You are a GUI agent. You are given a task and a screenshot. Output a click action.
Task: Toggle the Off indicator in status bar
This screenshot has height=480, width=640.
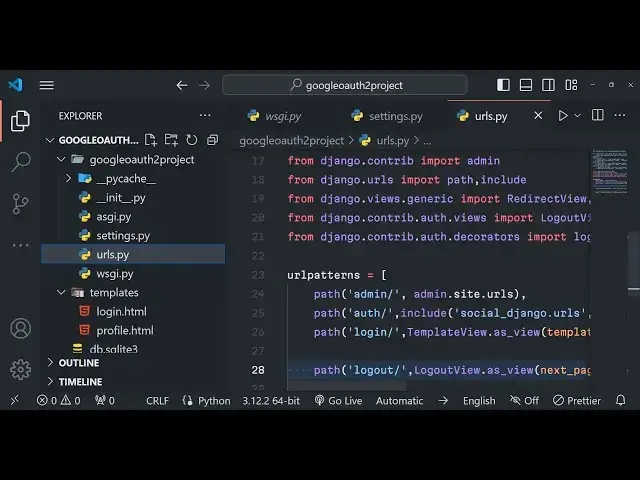(x=524, y=401)
